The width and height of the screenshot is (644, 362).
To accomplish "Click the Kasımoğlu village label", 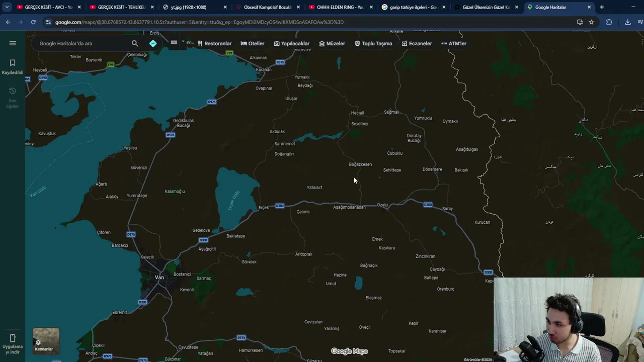I will click(x=175, y=192).
